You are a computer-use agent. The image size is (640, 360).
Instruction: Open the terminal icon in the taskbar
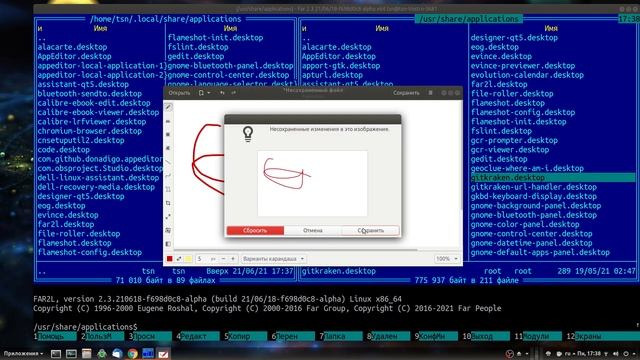[56, 353]
